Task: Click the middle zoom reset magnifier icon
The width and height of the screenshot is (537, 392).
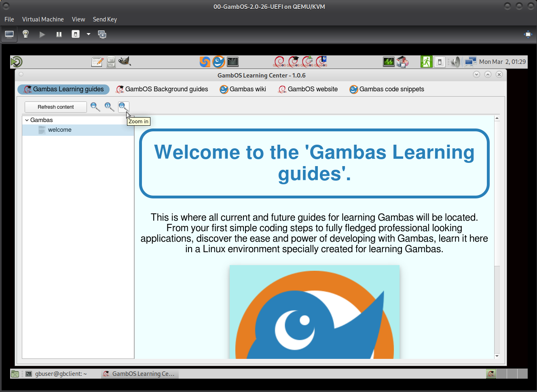Action: [x=109, y=107]
